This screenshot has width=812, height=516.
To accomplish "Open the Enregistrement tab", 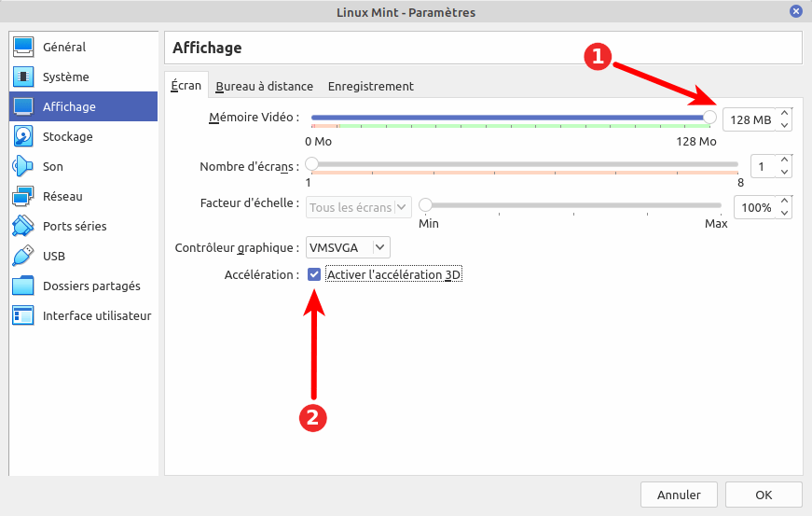I will 371,86.
